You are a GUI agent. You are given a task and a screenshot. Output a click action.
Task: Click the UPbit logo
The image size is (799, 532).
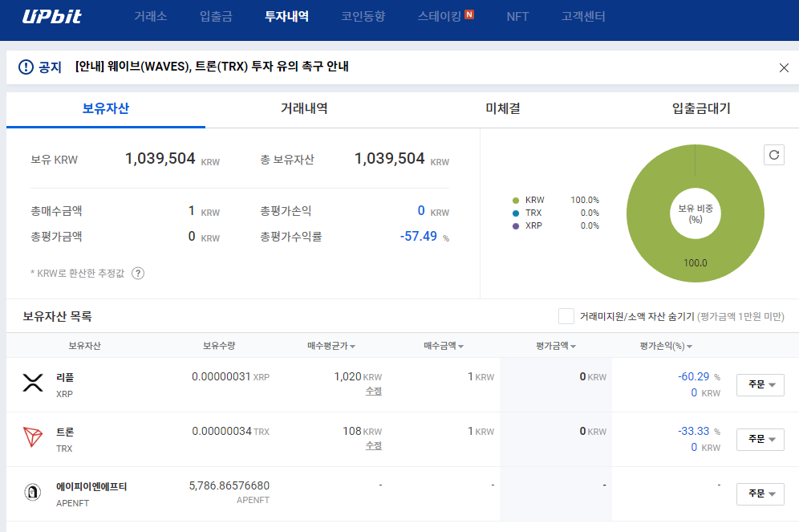(x=51, y=16)
